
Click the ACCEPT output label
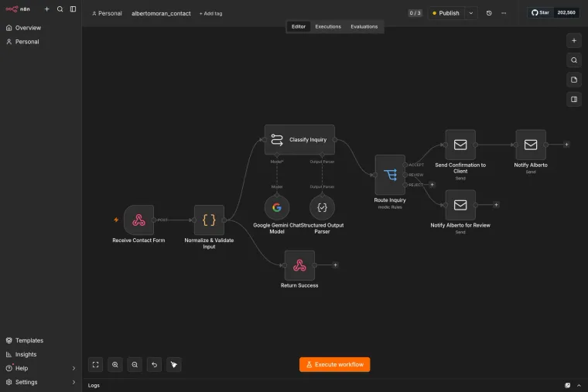coord(416,165)
